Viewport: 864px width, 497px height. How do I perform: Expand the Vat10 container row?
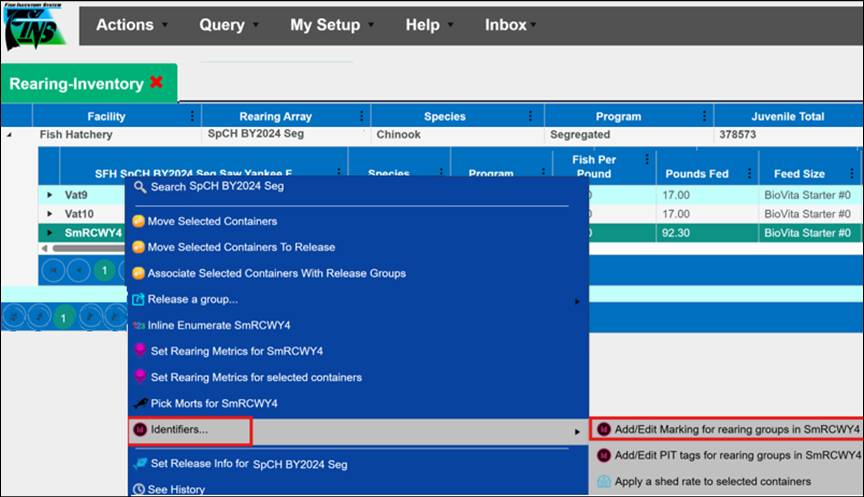[x=50, y=213]
